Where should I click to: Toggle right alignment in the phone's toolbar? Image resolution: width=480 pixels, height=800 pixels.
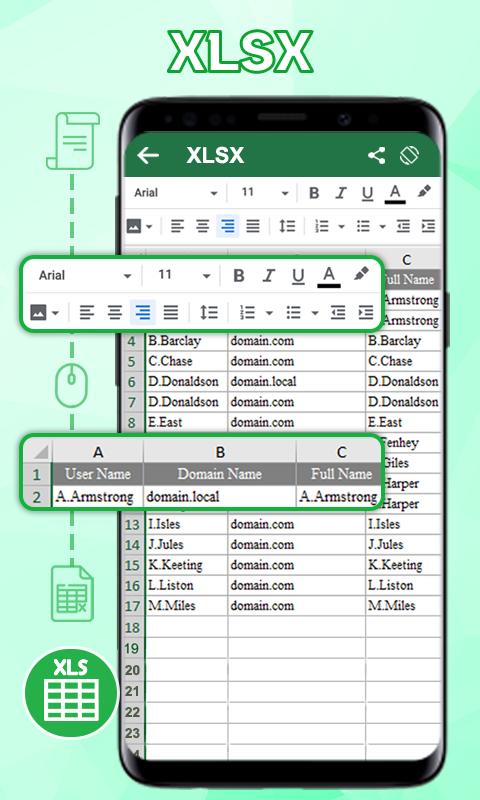click(x=228, y=226)
